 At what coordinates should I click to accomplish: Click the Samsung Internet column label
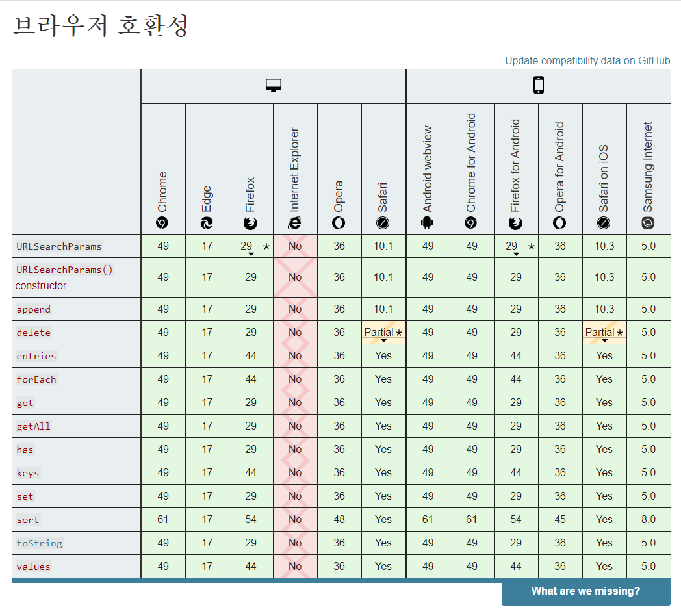coord(648,167)
